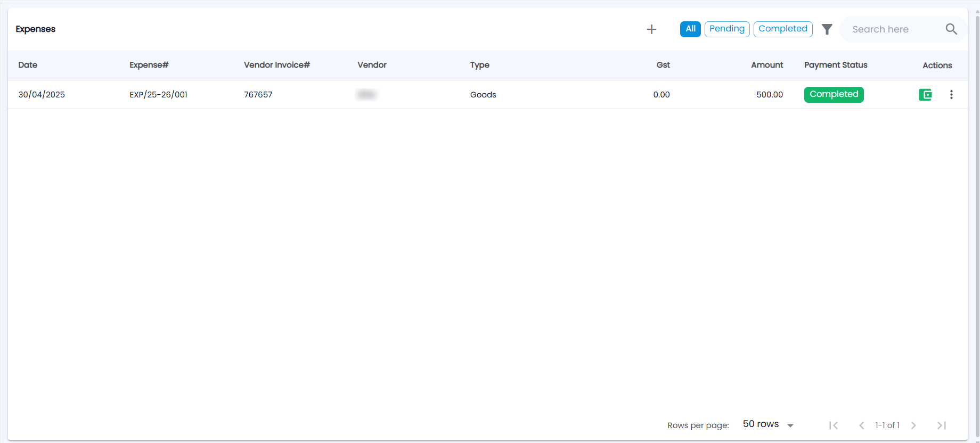Screen dimensions: 980x443
Task: Open three-dot actions menu for EXP/25-26/001
Action: pyautogui.click(x=951, y=95)
